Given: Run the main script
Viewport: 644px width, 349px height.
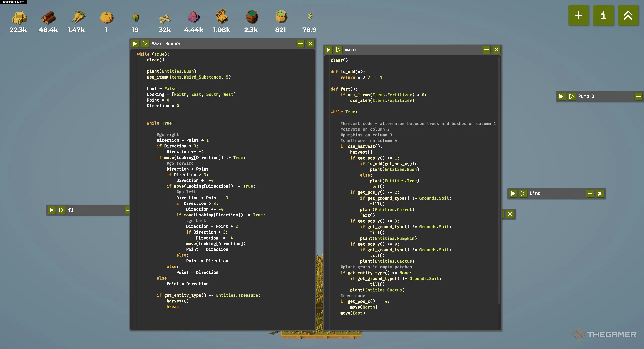Looking at the screenshot, I should point(328,50).
